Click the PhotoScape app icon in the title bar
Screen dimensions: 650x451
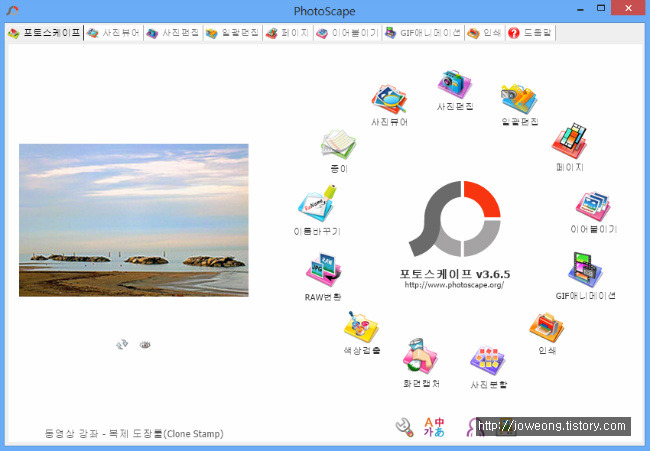(12, 10)
